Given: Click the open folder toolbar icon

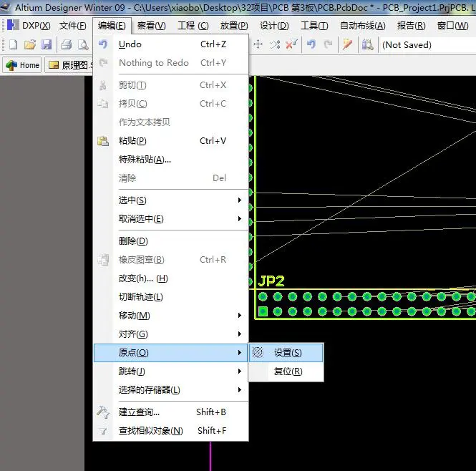Looking at the screenshot, I should click(30, 44).
